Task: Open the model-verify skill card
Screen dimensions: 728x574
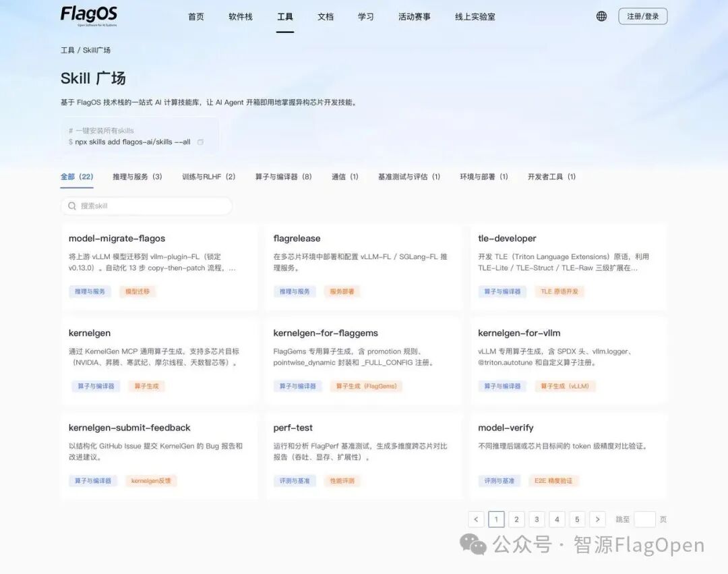Action: tap(569, 457)
